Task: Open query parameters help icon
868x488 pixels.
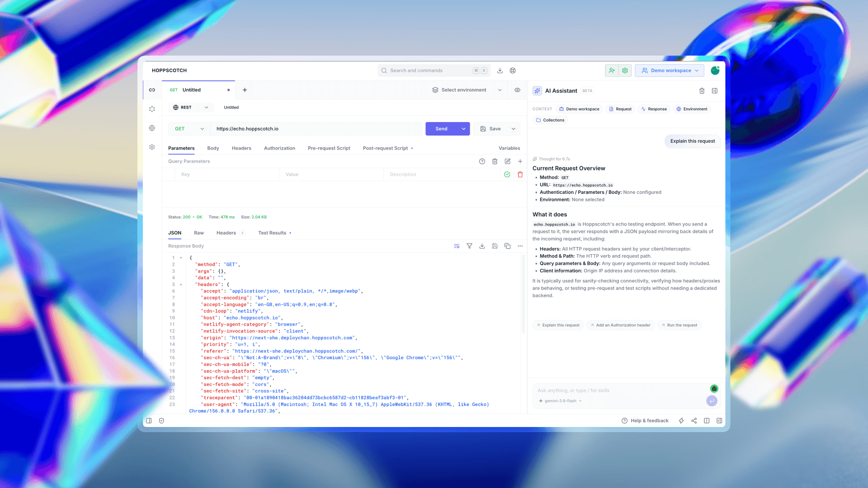Action: pyautogui.click(x=482, y=161)
